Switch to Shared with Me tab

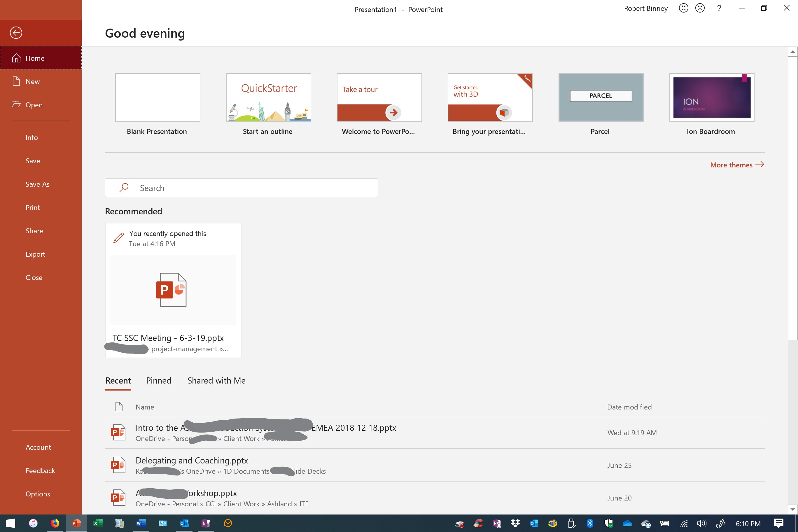coord(216,381)
